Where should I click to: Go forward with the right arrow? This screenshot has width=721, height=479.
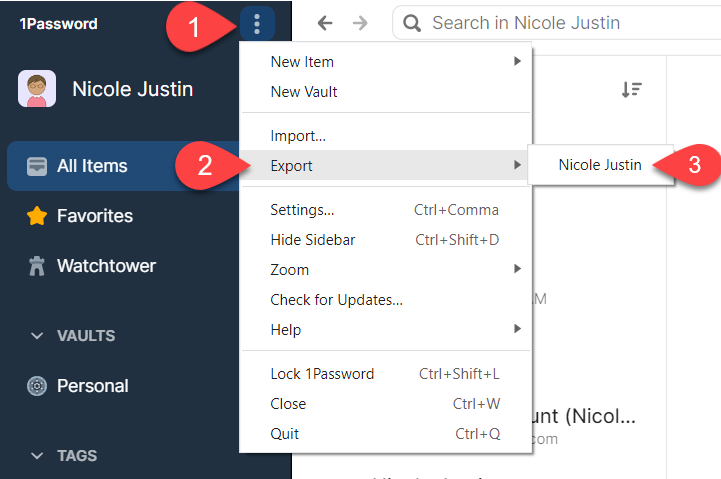(x=360, y=23)
